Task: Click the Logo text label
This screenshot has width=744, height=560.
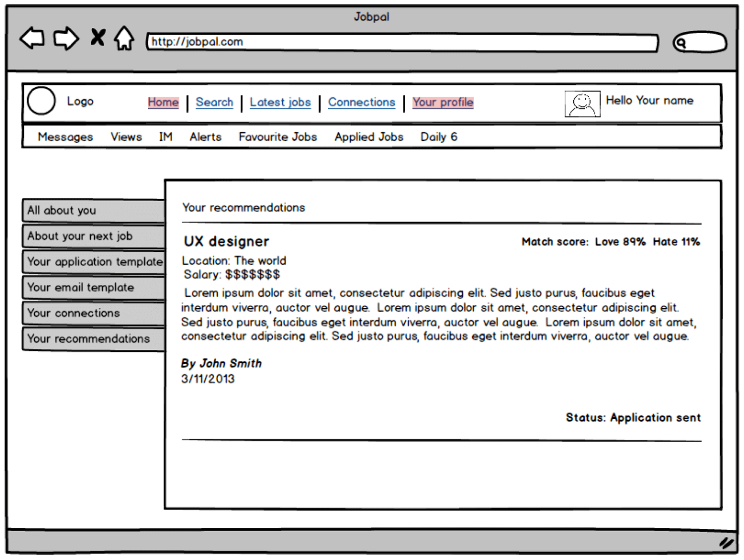Action: pos(80,102)
